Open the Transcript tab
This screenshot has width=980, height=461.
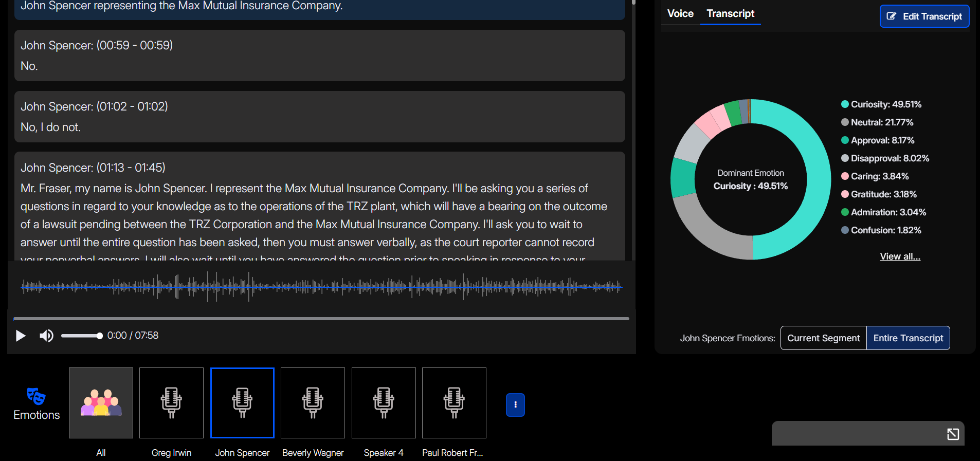730,14
